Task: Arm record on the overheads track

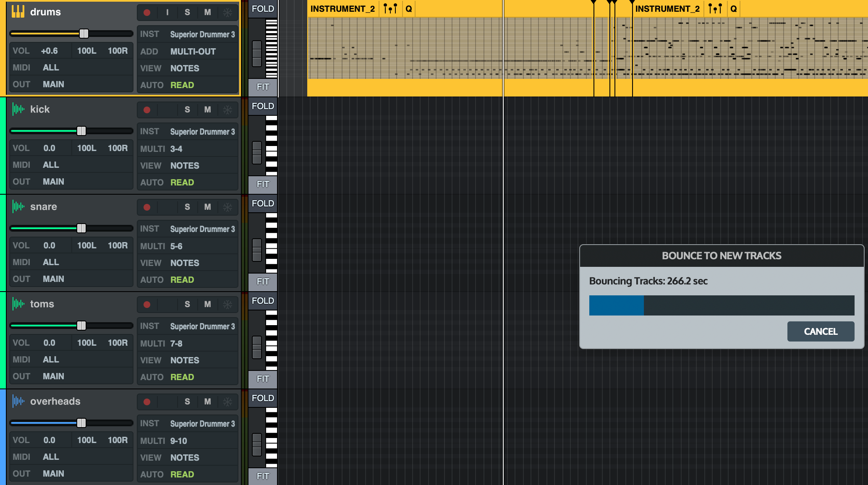Action: [147, 402]
